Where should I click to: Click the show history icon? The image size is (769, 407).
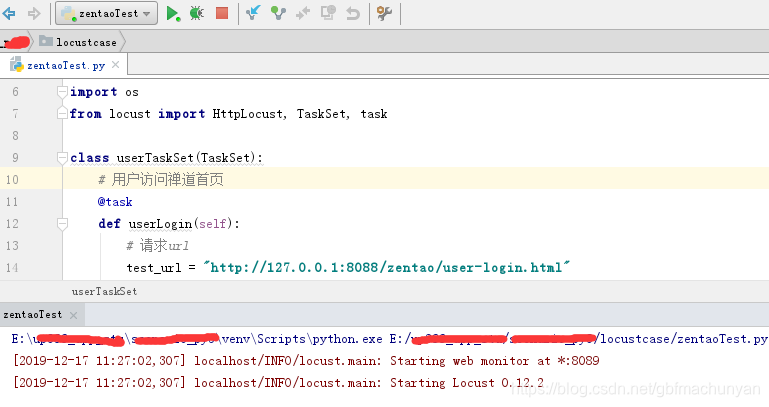328,12
